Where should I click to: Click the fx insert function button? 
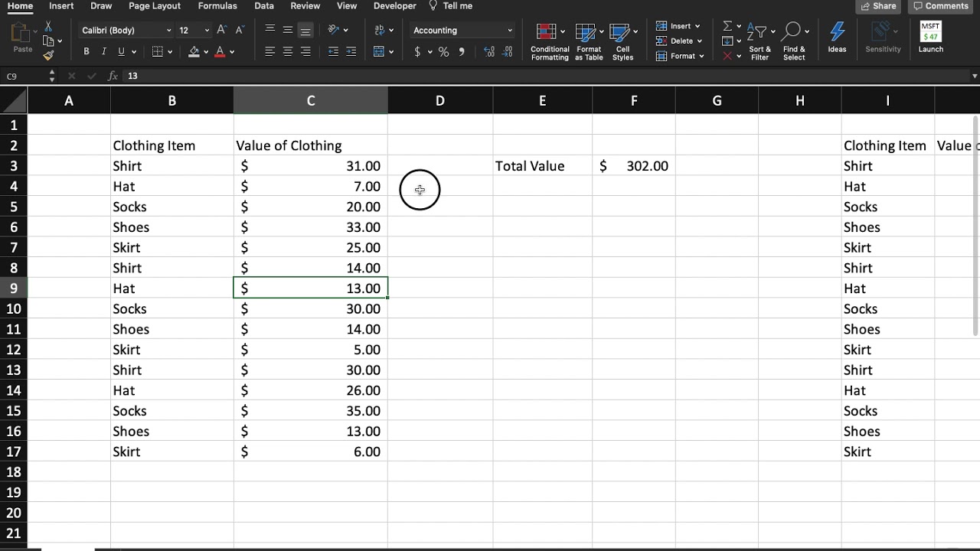[113, 77]
